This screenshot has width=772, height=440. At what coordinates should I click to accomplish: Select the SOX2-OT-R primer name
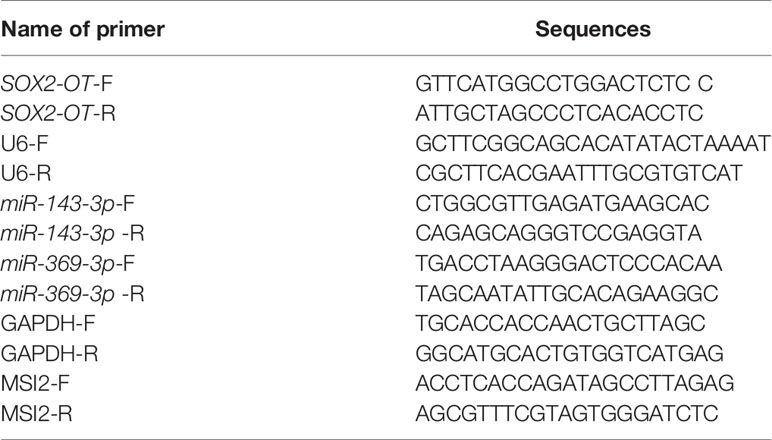58,114
